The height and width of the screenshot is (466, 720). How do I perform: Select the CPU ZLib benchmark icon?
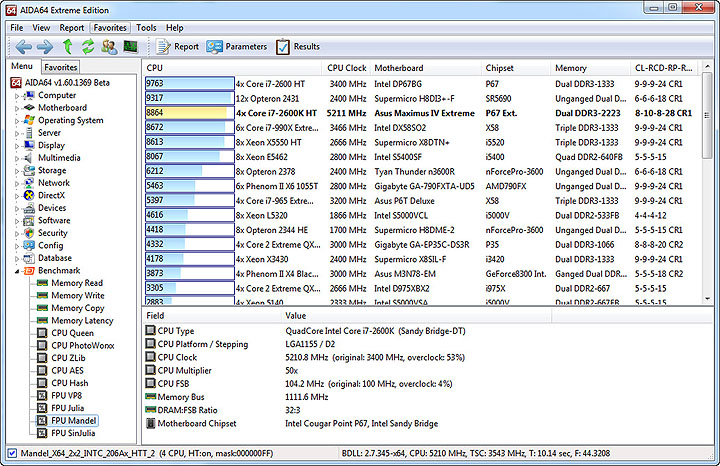coord(42,358)
